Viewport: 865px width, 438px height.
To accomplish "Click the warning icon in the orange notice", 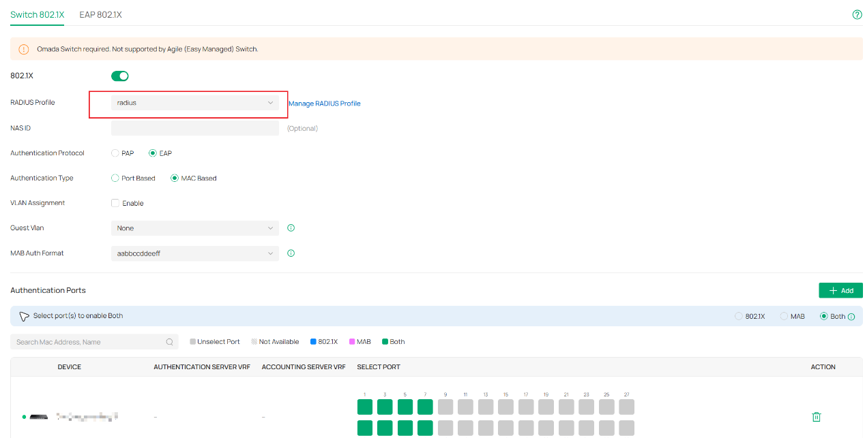I will pyautogui.click(x=24, y=49).
